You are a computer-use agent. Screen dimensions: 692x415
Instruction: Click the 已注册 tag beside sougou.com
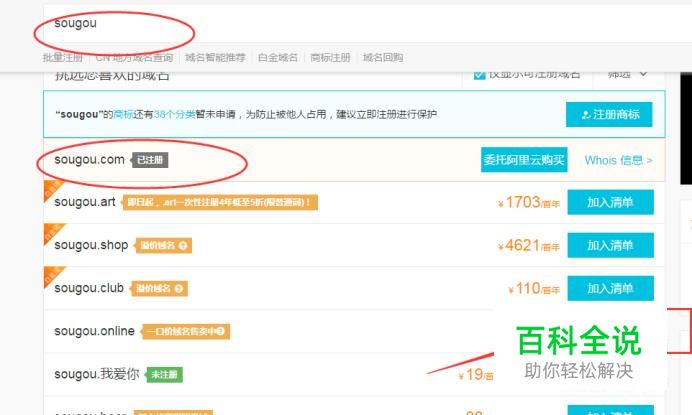click(x=149, y=160)
